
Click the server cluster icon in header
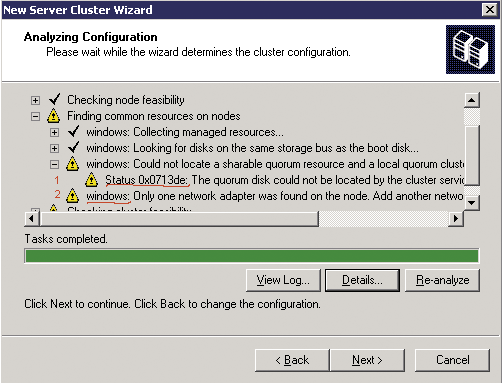point(470,49)
